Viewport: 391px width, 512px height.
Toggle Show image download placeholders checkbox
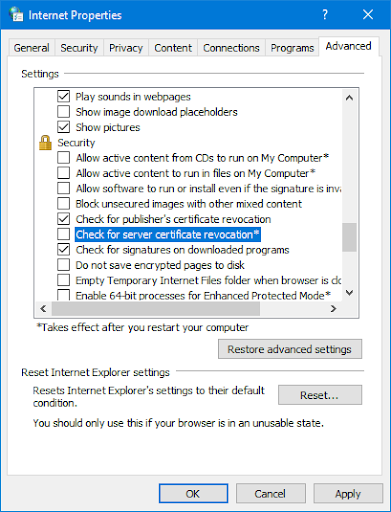click(x=63, y=112)
